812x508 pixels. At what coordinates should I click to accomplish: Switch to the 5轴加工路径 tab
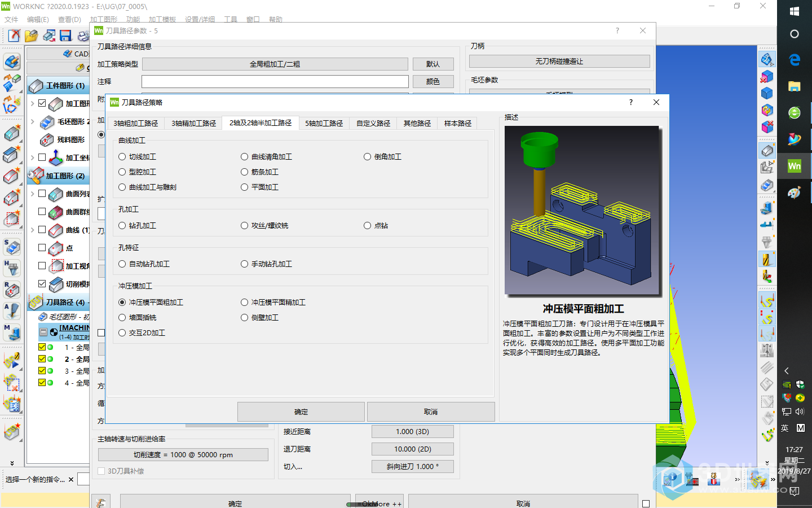(324, 123)
